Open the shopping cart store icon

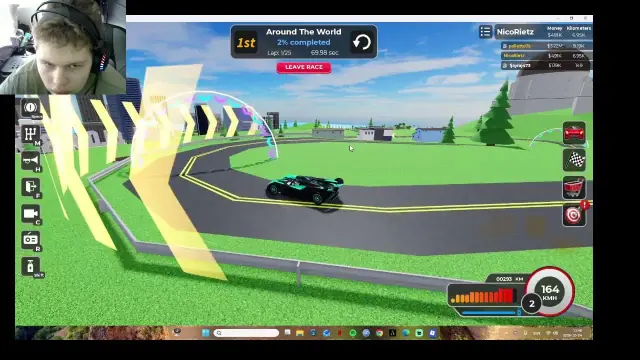[574, 187]
